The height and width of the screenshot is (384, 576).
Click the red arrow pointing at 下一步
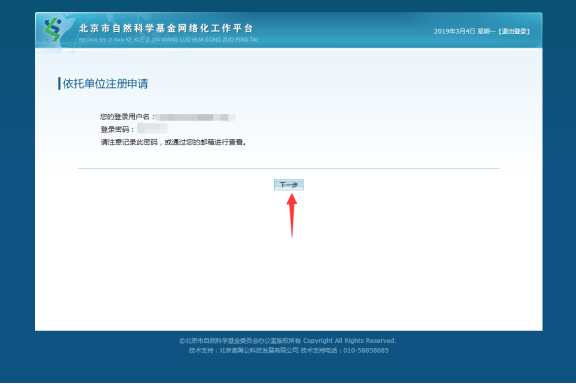click(x=292, y=215)
